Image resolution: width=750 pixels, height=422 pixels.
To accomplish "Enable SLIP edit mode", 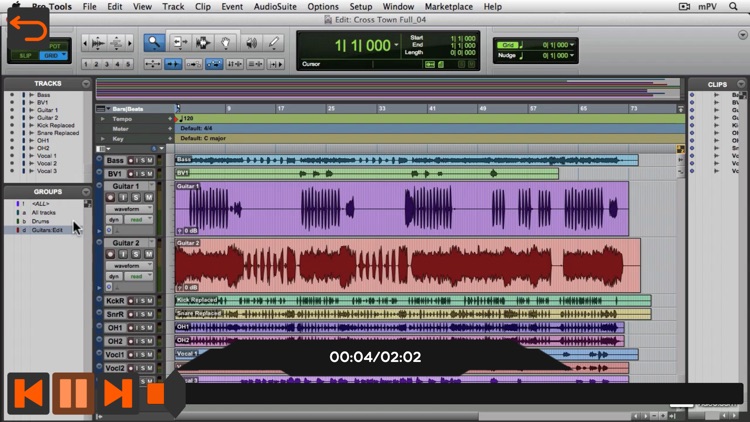I will coord(25,56).
